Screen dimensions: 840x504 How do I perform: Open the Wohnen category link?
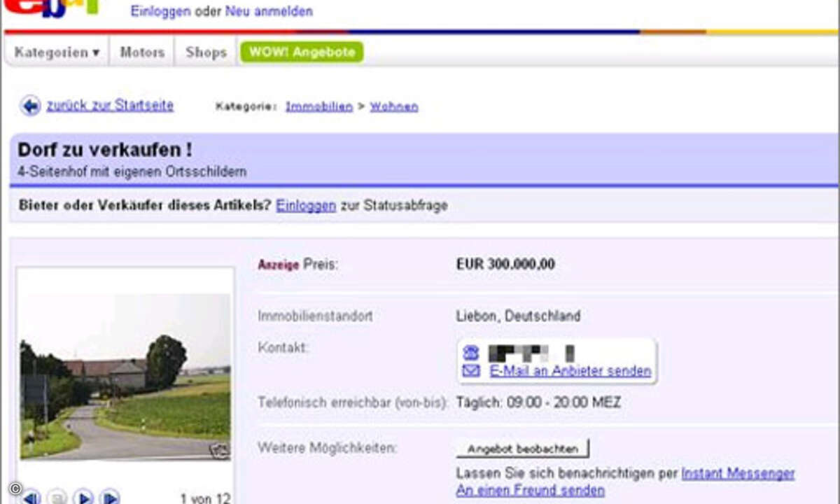point(393,106)
